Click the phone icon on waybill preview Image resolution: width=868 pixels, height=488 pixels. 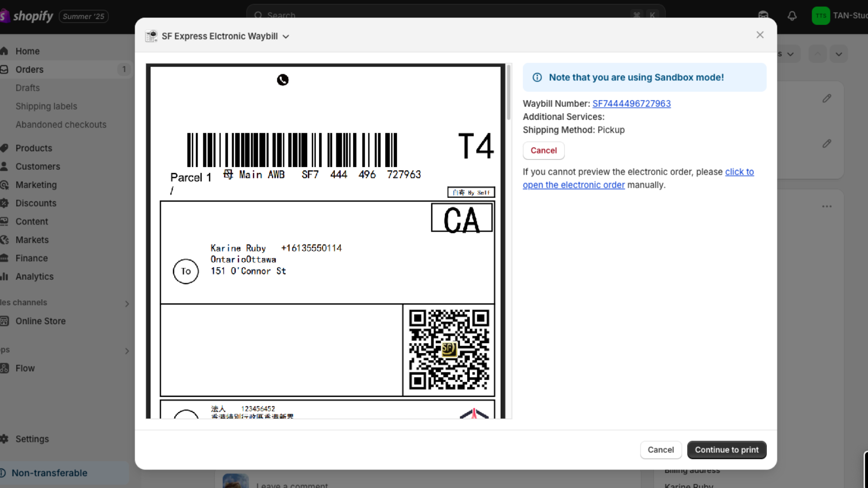point(283,80)
